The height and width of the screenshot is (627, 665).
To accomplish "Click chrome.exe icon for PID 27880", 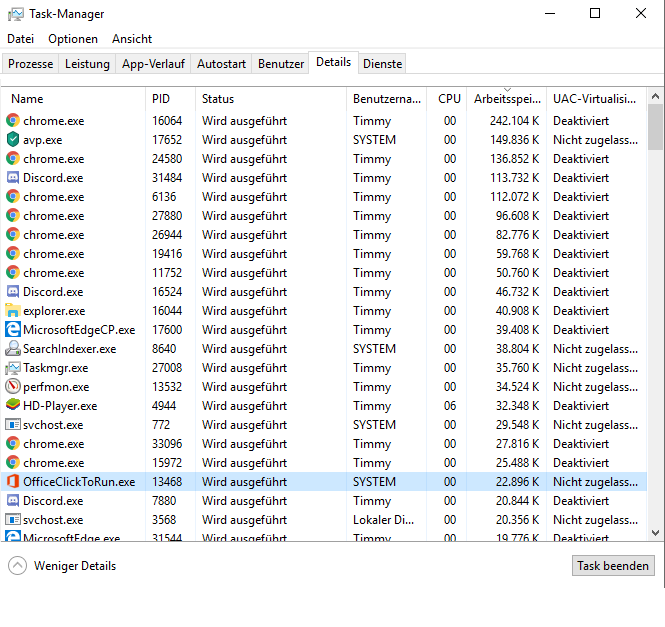I will pyautogui.click(x=13, y=216).
